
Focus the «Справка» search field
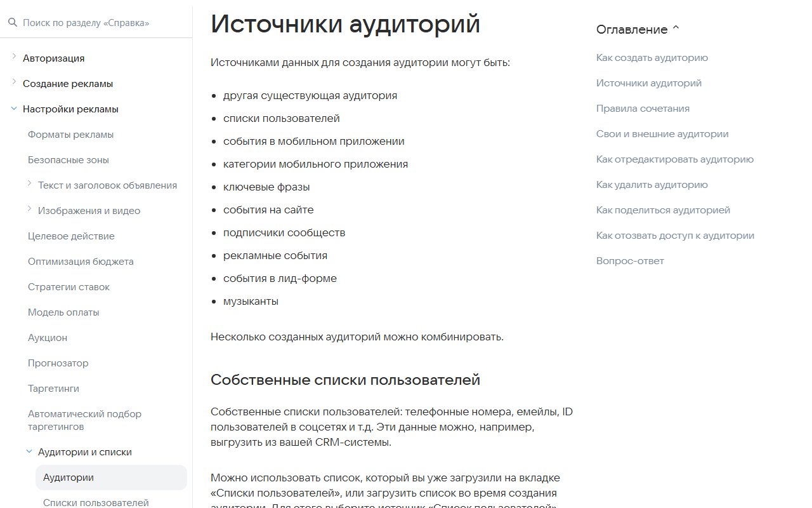click(105, 23)
